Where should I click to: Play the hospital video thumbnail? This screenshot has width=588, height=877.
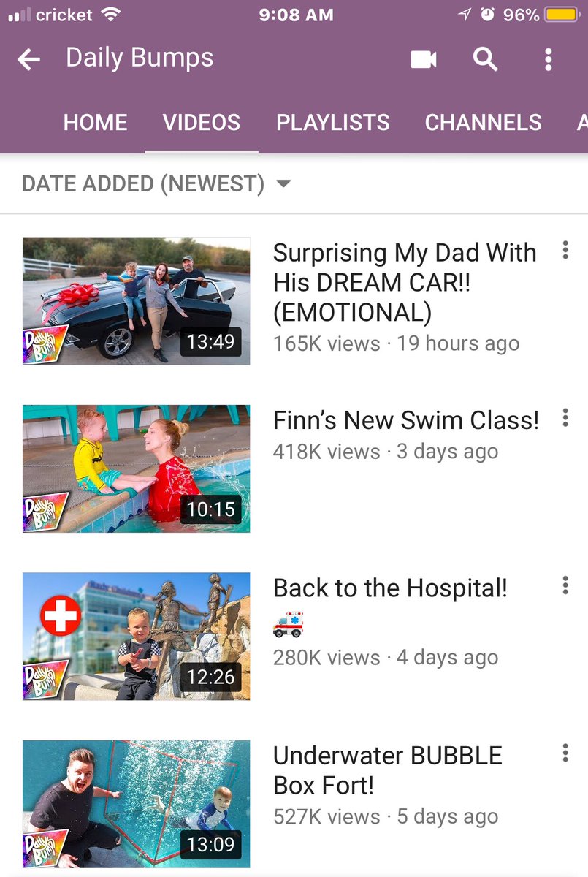[x=137, y=636]
